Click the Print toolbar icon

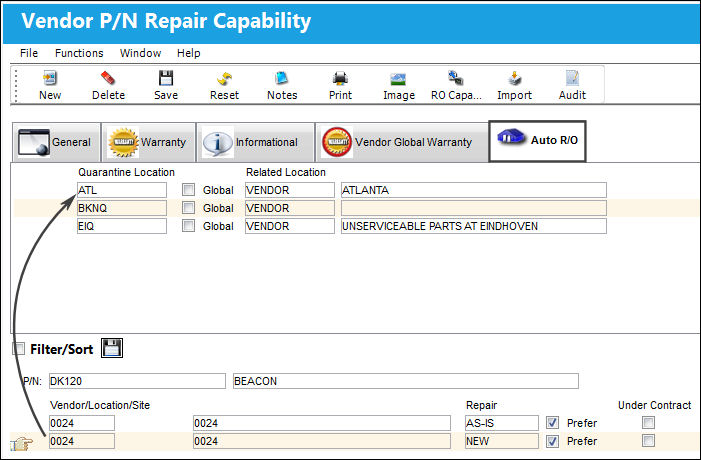(340, 79)
